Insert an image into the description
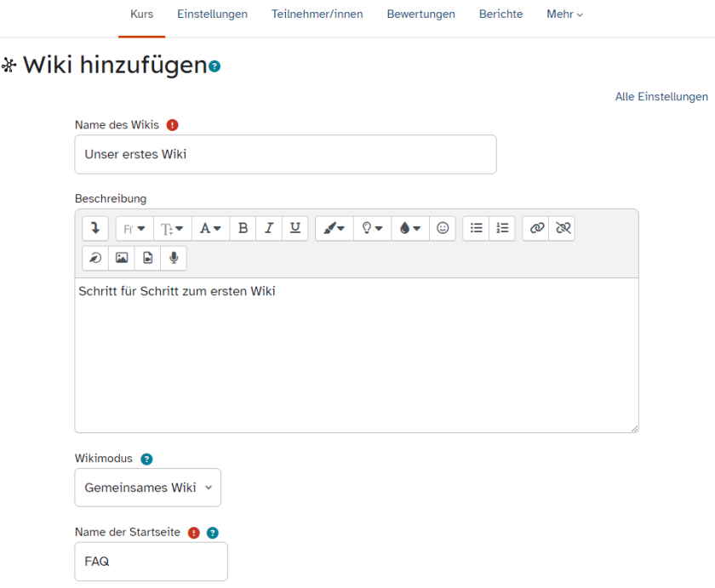Viewport: 715px width, 588px height. pyautogui.click(x=122, y=258)
